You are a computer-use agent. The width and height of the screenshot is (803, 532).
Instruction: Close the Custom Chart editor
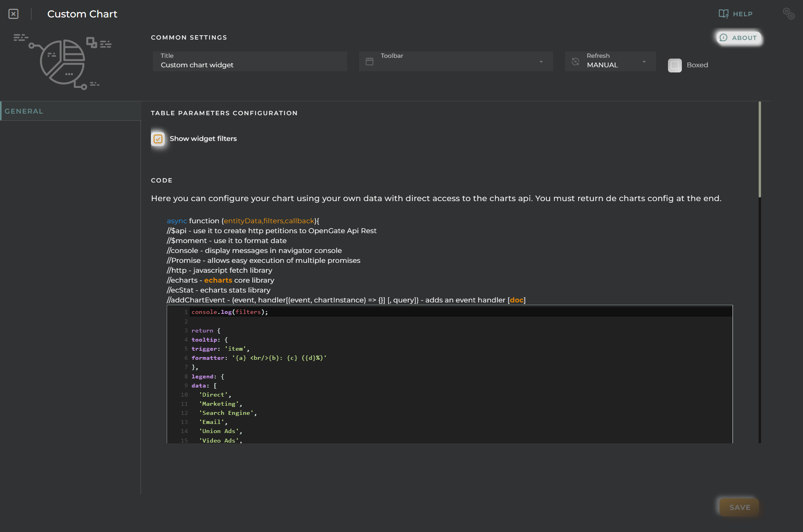pos(13,14)
